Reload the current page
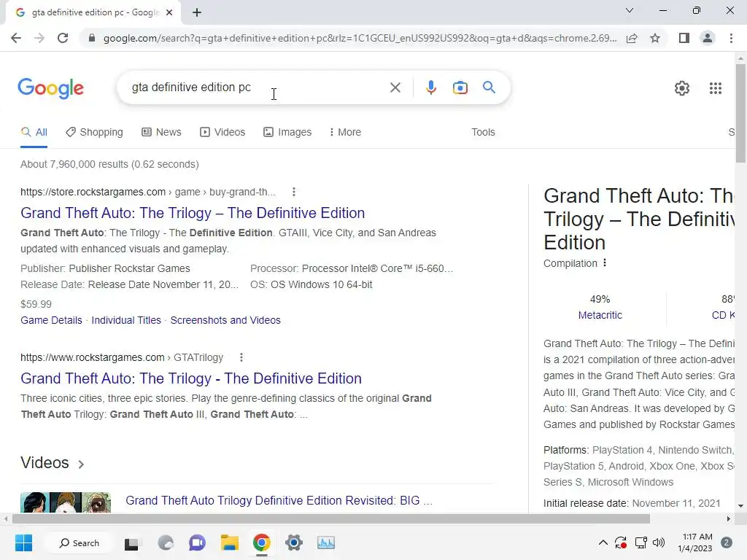The height and width of the screenshot is (560, 747). pyautogui.click(x=63, y=38)
